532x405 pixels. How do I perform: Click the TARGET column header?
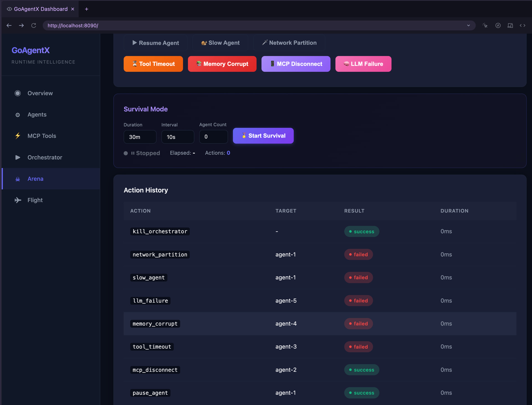(x=286, y=211)
